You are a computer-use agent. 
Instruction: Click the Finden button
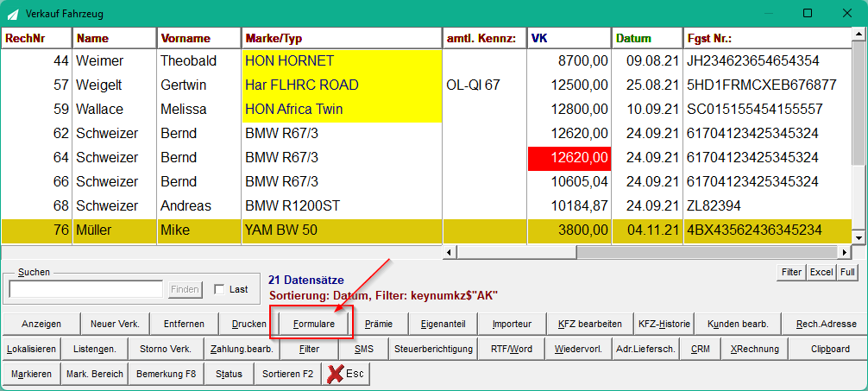[x=186, y=289]
